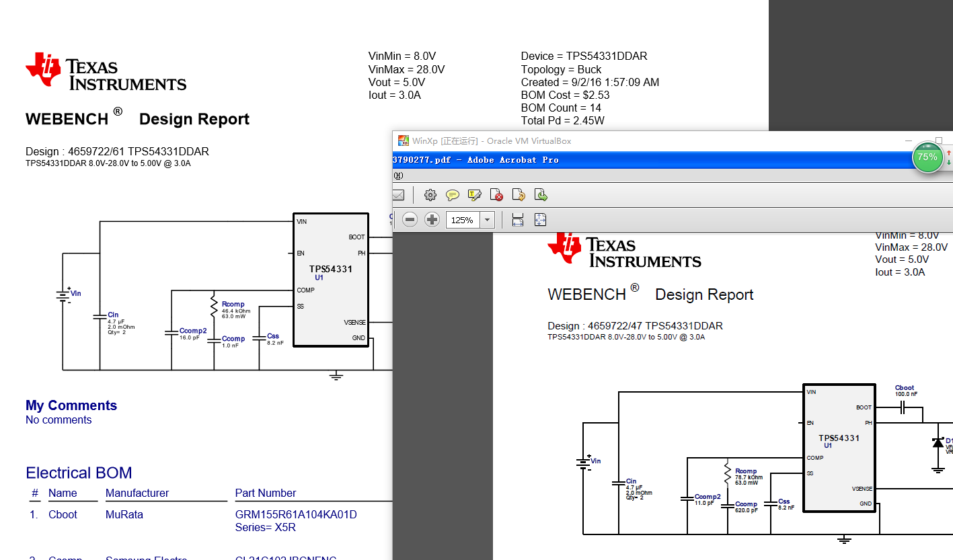Click the rotate page icon with orange arrow
This screenshot has height=560, width=953.
519,195
